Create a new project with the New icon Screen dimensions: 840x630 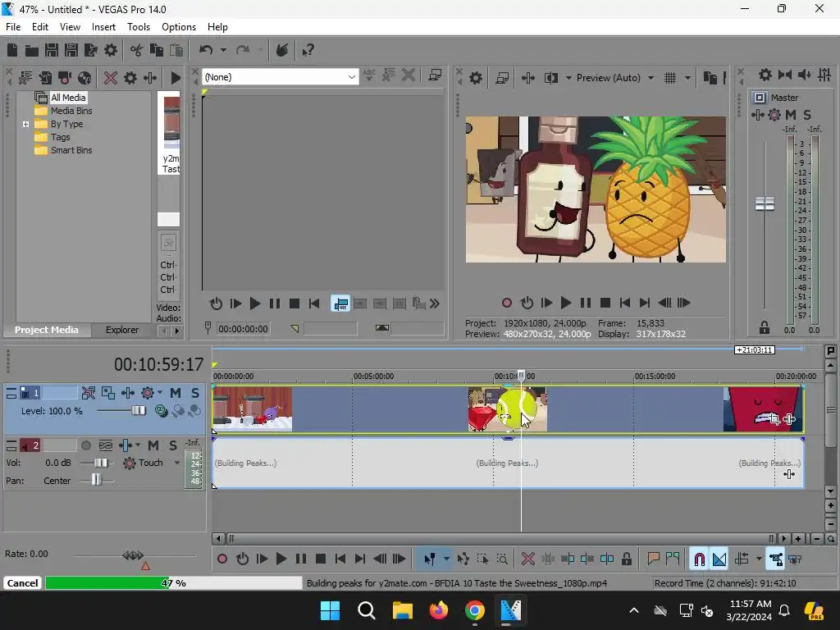[12, 50]
